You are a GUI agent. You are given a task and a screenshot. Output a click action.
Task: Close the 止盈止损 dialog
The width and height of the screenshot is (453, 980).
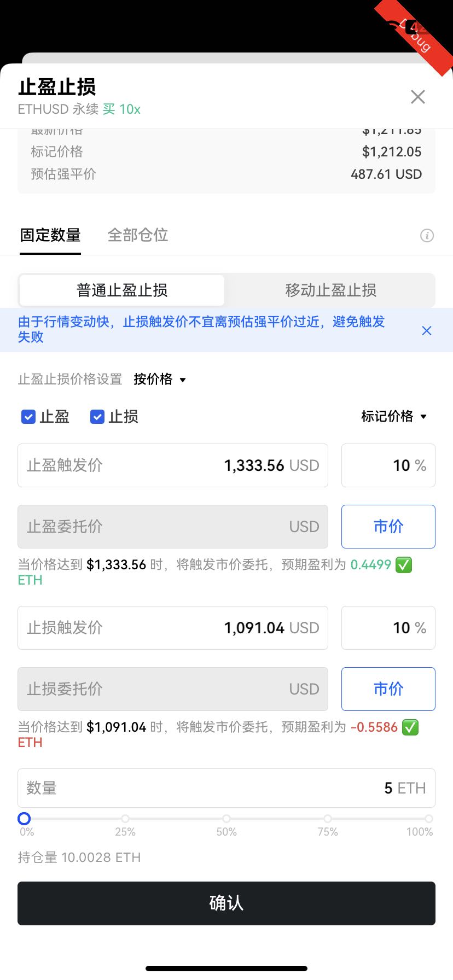pyautogui.click(x=418, y=97)
